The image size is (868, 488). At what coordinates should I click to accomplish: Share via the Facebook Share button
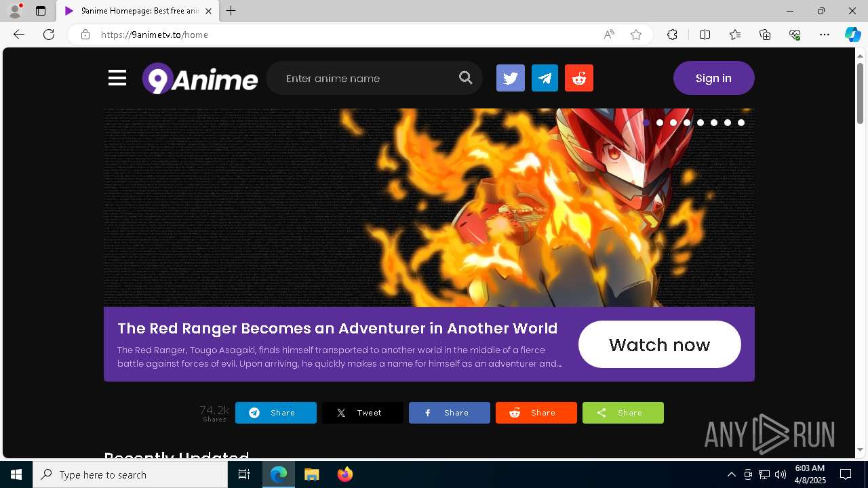[449, 413]
